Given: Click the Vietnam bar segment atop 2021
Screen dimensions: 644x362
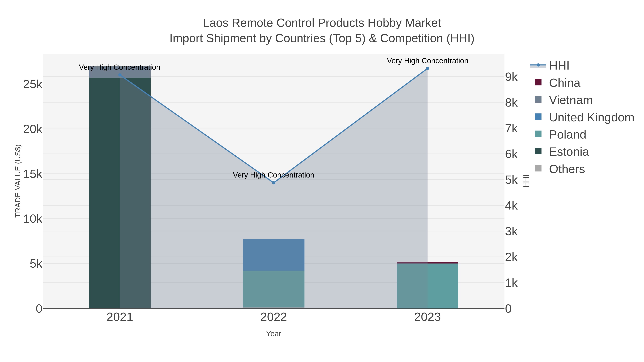Looking at the screenshot, I should (x=120, y=72).
